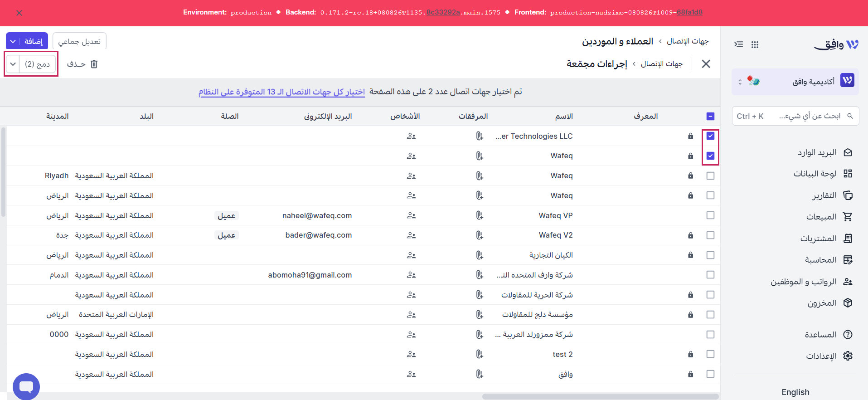The width and height of the screenshot is (868, 400).
Task: Click attachment icon in test 2 row
Action: click(x=480, y=354)
